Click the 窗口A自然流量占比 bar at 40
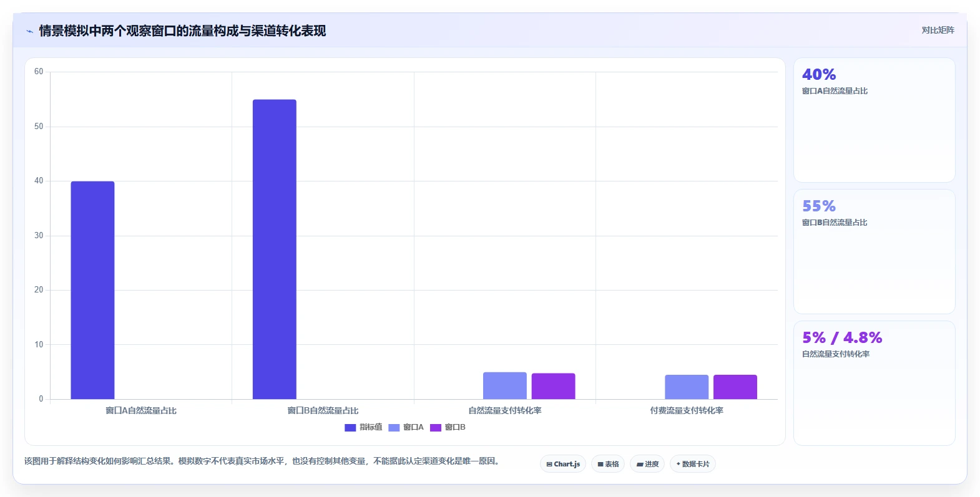 pyautogui.click(x=92, y=290)
